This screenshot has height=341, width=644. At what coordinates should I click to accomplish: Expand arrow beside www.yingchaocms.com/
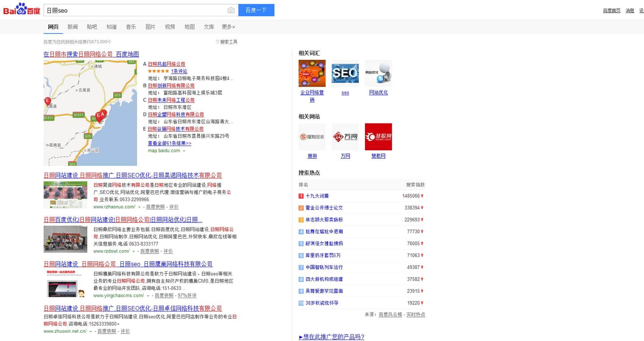(148, 296)
